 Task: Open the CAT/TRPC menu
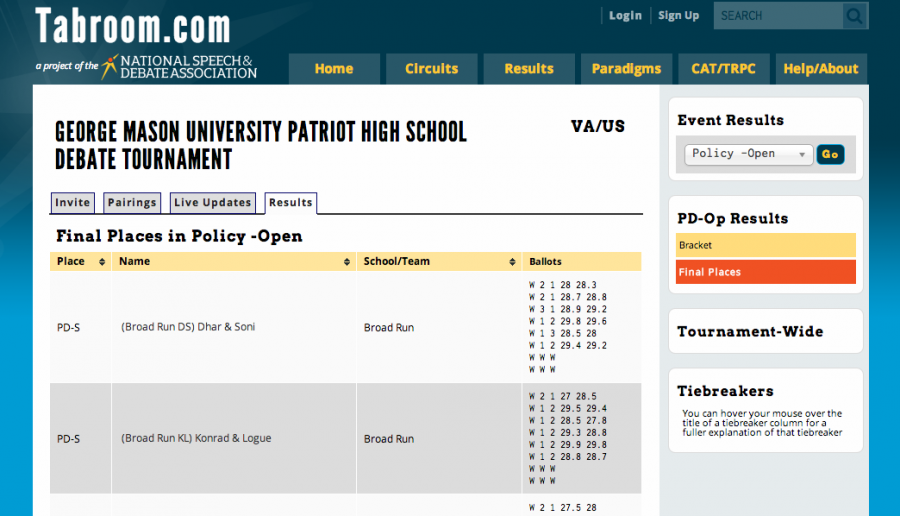(723, 69)
